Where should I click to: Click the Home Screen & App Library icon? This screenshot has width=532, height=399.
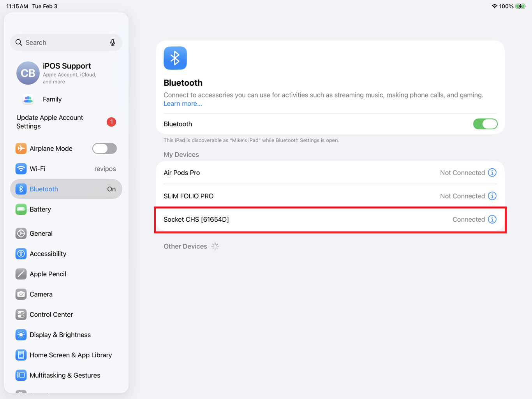21,355
